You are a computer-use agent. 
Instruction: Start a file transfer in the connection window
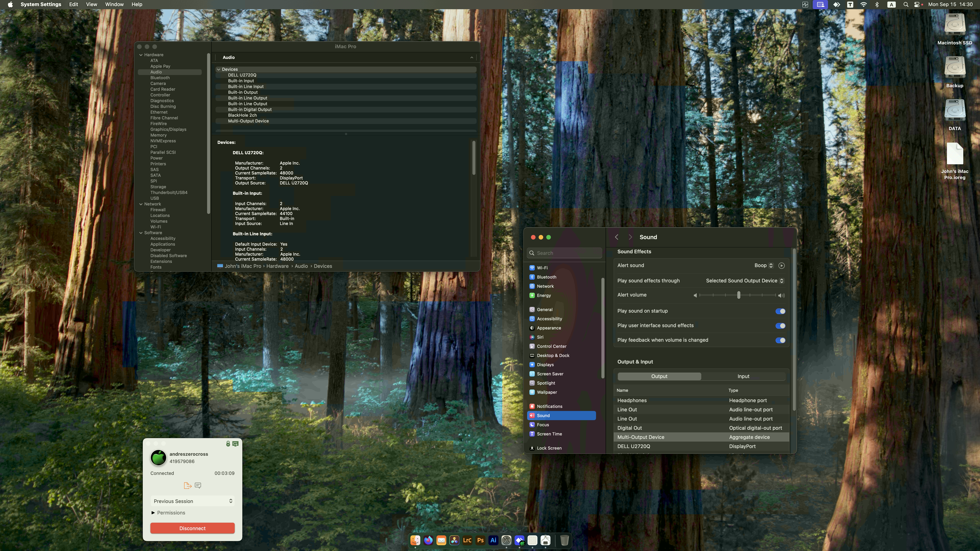187,486
